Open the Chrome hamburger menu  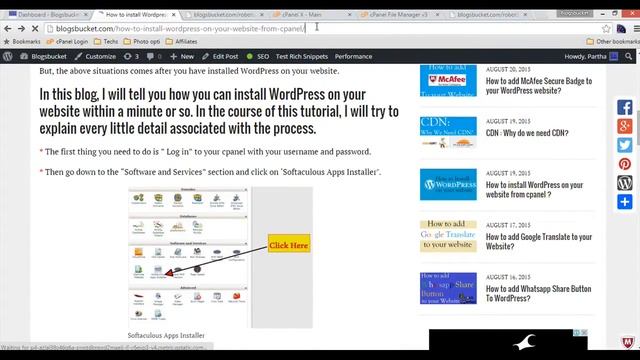click(636, 29)
